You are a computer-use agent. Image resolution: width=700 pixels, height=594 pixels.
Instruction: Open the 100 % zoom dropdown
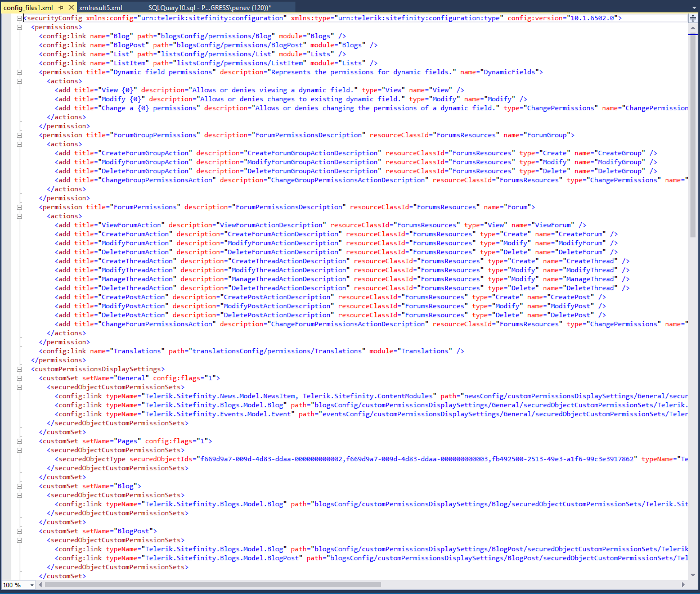[32, 585]
